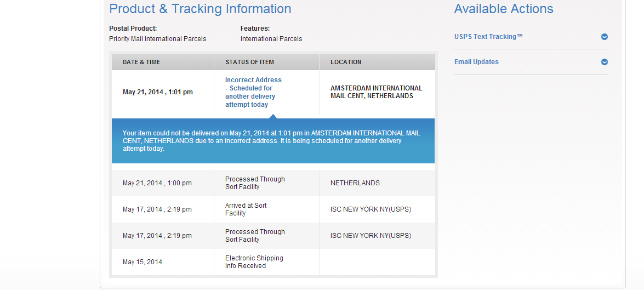The width and height of the screenshot is (644, 290).
Task: Select the Electronic Shipping Info Received status
Action: [x=254, y=262]
